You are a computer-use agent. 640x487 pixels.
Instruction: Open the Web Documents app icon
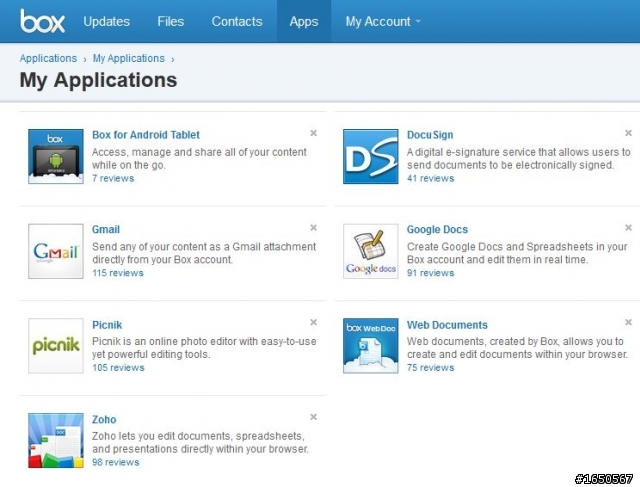[371, 346]
